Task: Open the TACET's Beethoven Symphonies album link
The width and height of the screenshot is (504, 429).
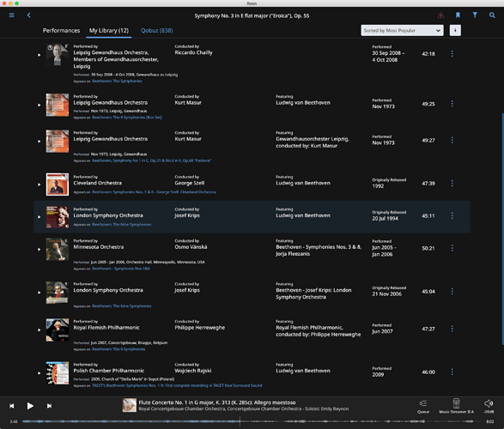Action: [x=177, y=385]
